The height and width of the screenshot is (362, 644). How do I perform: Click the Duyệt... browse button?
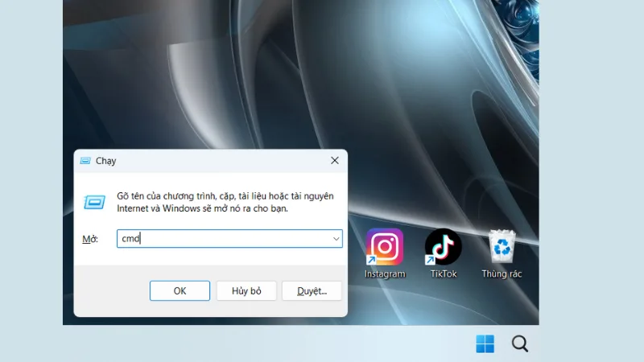click(x=312, y=291)
